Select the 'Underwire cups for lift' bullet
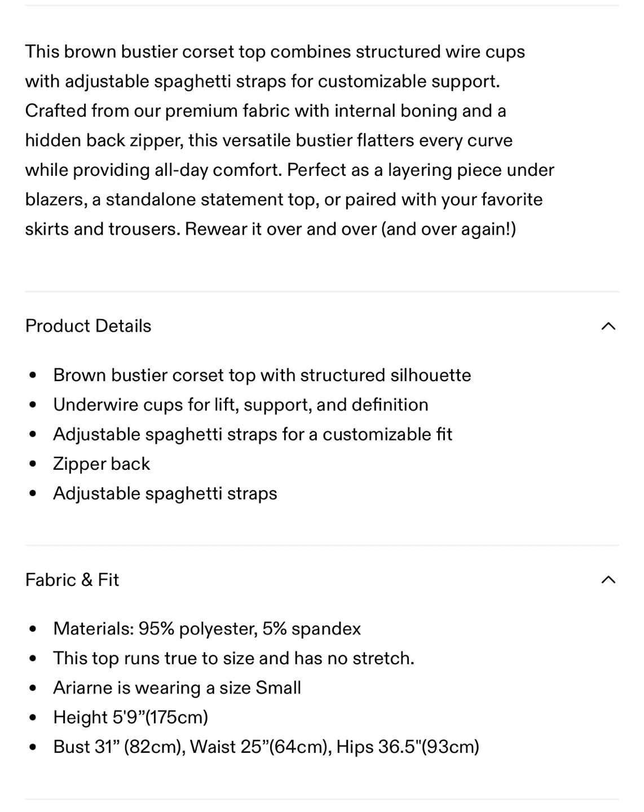The image size is (644, 812). 240,404
